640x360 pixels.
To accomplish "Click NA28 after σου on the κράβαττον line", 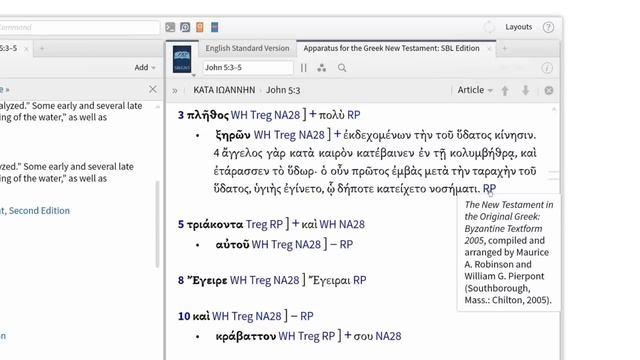I will click(388, 336).
